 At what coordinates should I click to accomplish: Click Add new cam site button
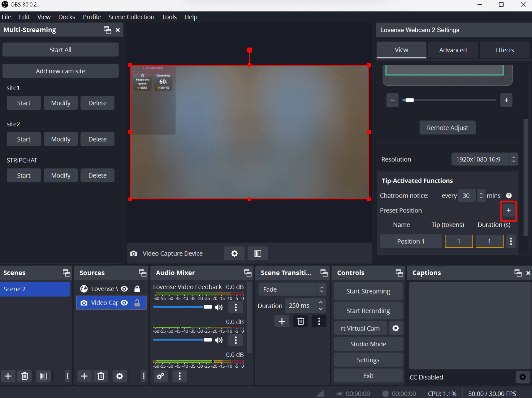[60, 71]
